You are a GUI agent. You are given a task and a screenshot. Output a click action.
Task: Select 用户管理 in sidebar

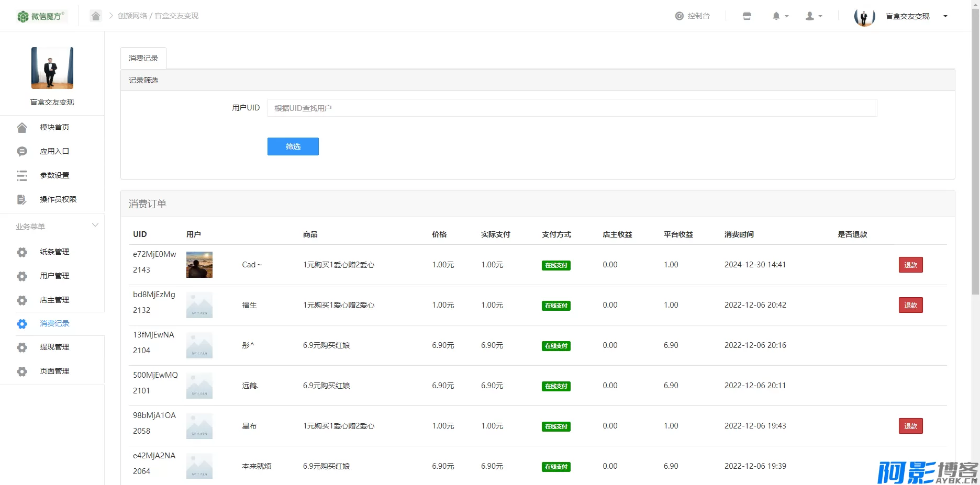[x=54, y=276]
